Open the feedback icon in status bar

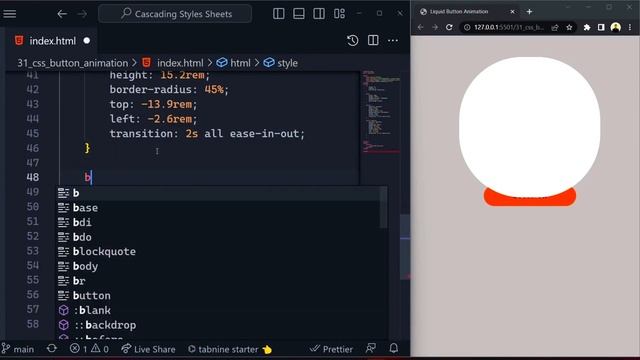[371, 348]
